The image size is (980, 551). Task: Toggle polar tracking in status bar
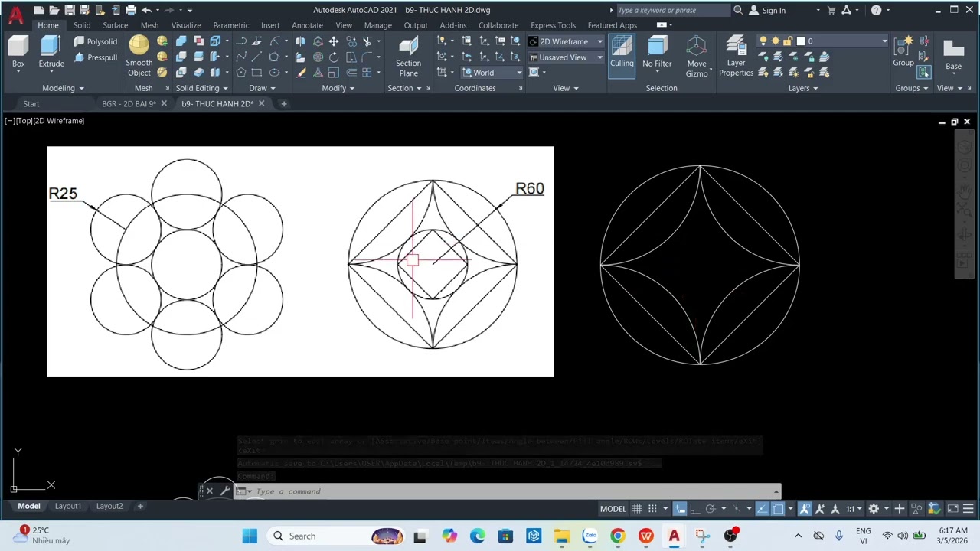pos(710,509)
